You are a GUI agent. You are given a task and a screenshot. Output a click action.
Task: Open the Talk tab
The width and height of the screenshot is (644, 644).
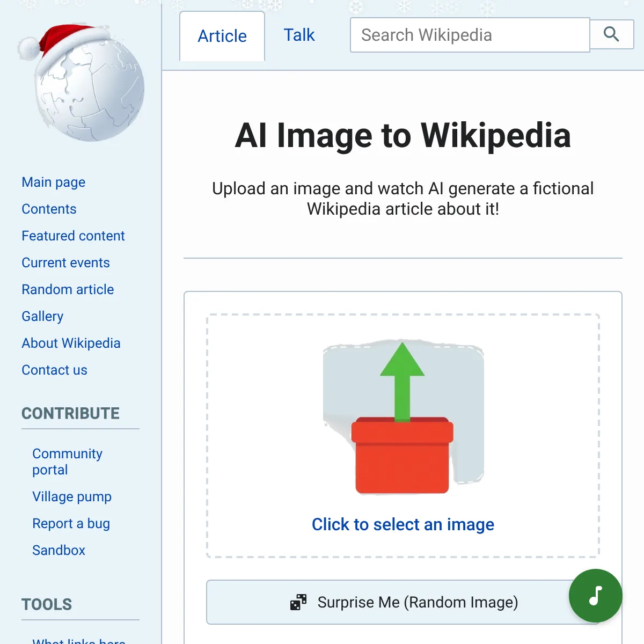[299, 35]
